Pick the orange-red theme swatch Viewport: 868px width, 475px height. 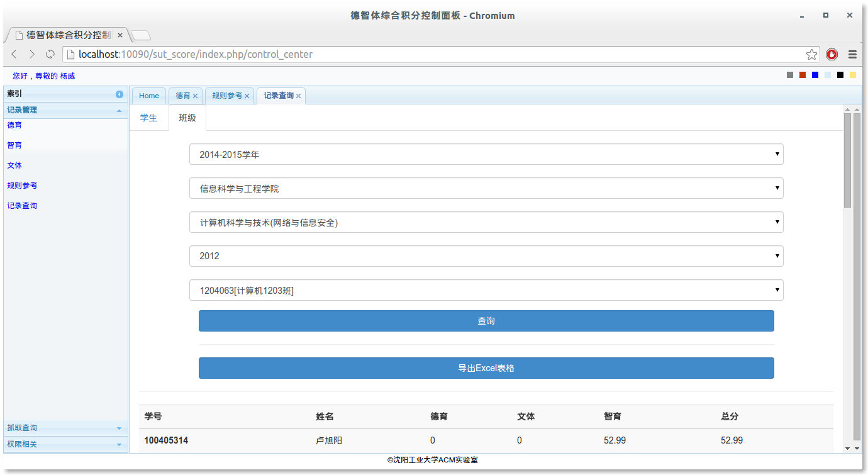803,75
